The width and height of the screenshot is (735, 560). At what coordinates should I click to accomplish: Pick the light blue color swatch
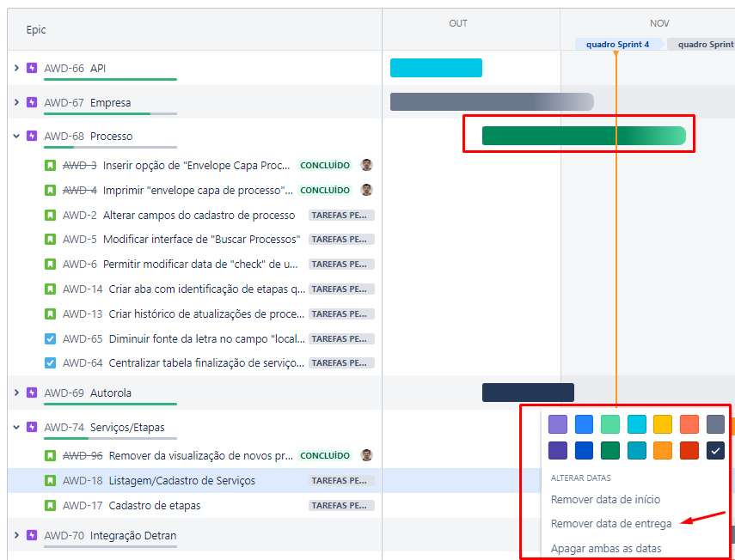click(584, 424)
